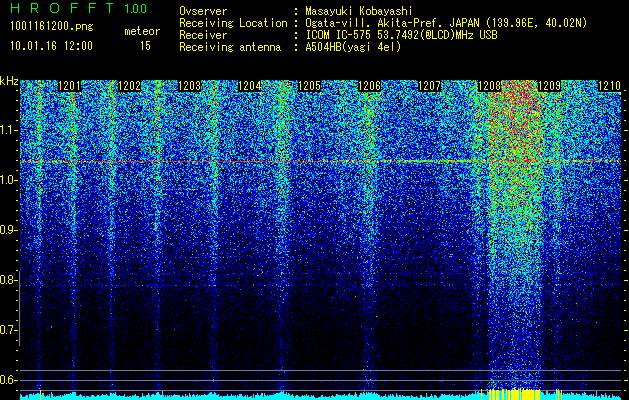
Task: Click the Receiving antenna label
Action: [230, 47]
